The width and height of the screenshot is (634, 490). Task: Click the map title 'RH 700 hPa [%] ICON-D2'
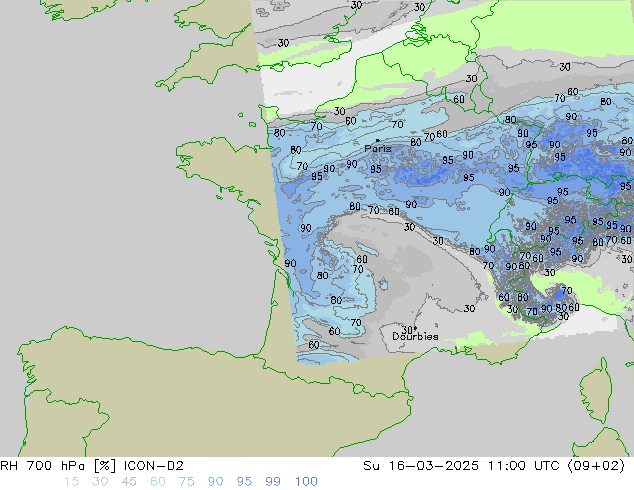pyautogui.click(x=92, y=466)
